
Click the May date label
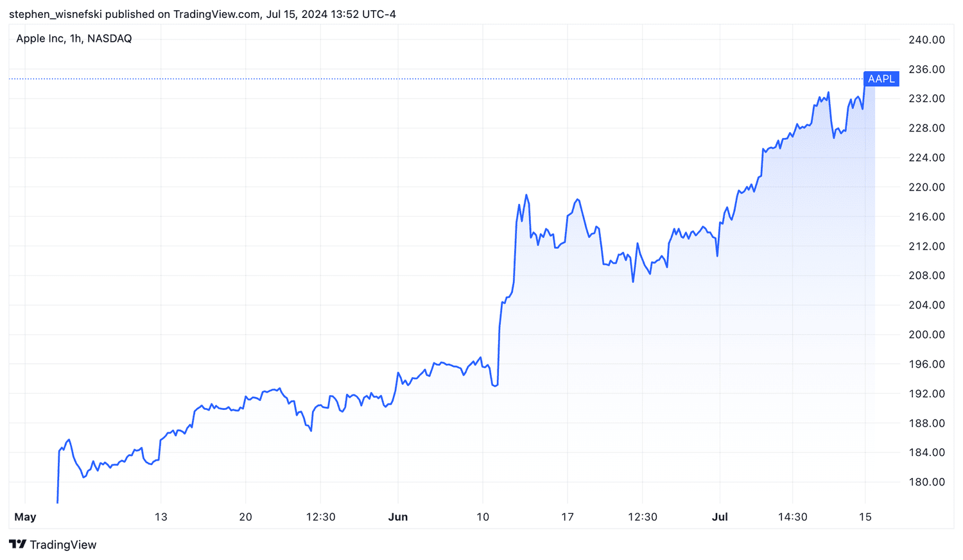pyautogui.click(x=25, y=517)
